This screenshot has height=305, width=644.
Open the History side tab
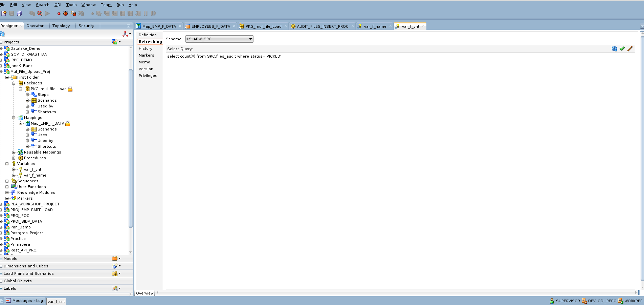coord(146,48)
